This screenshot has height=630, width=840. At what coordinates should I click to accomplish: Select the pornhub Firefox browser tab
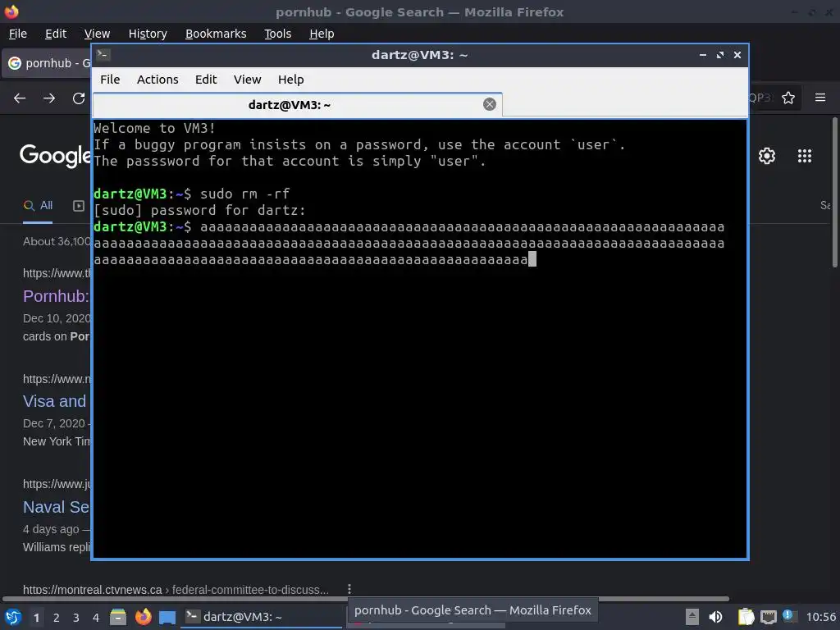47,63
